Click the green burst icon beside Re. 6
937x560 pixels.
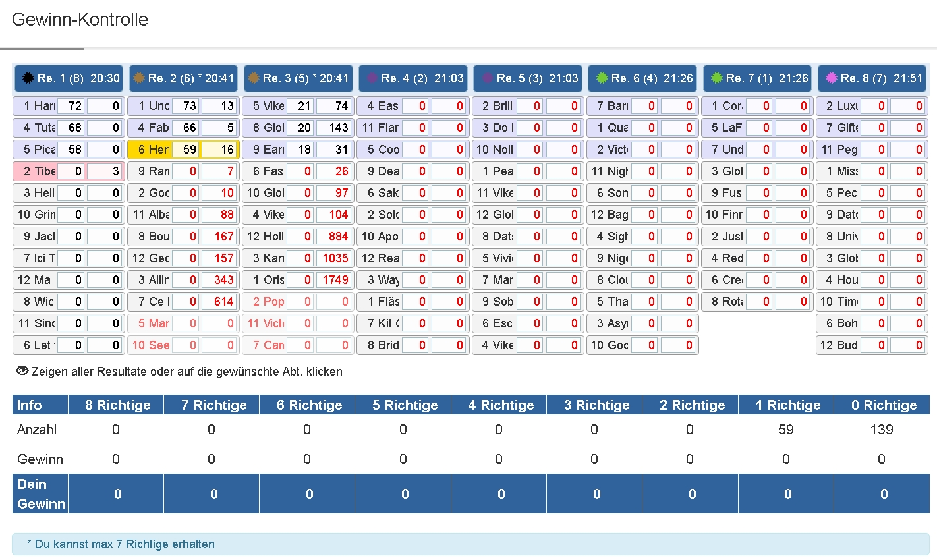602,78
